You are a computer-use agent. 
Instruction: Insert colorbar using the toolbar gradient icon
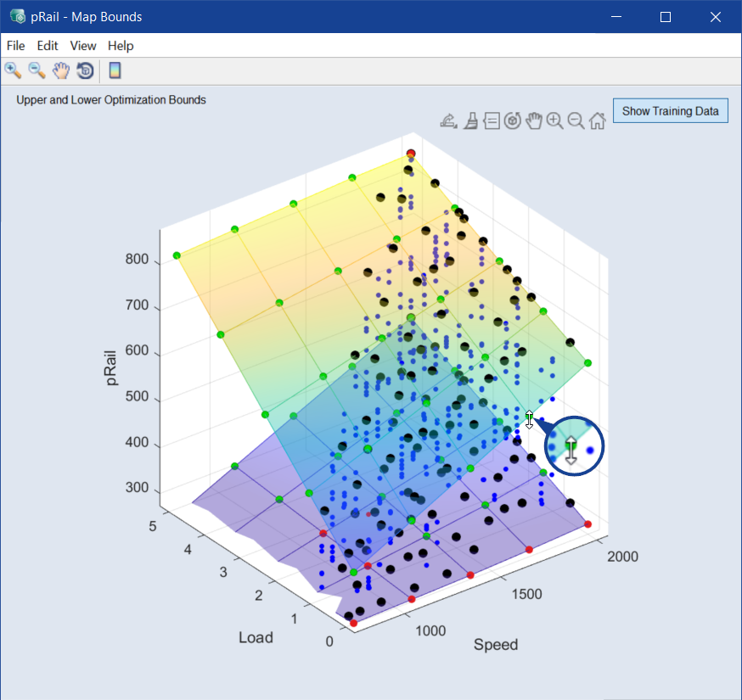(x=115, y=70)
